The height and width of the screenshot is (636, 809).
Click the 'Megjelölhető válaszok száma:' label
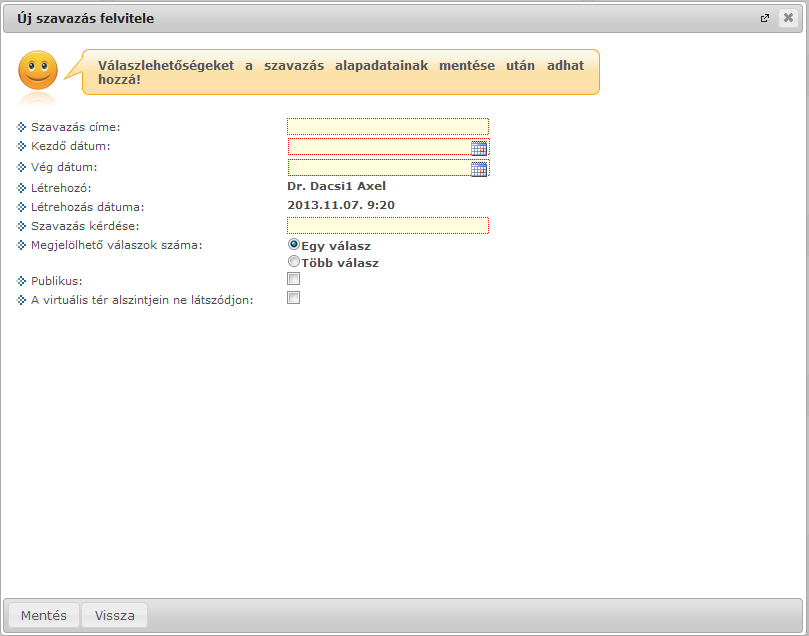[x=117, y=246]
